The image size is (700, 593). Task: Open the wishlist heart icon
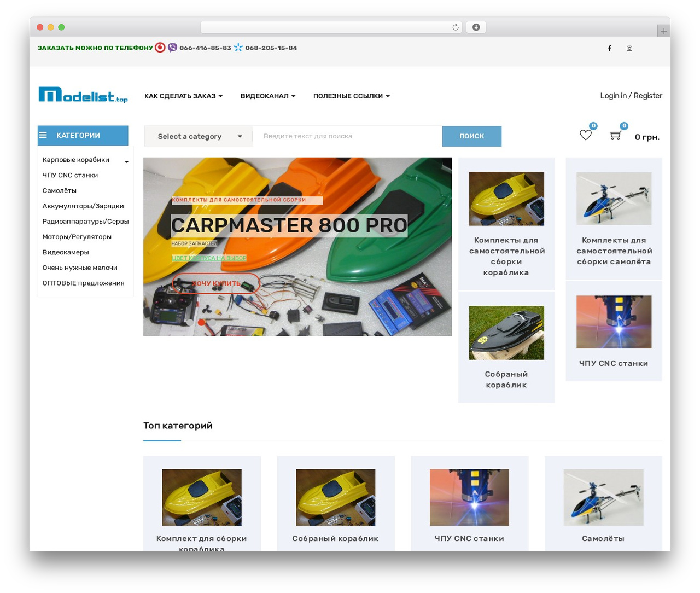[586, 135]
